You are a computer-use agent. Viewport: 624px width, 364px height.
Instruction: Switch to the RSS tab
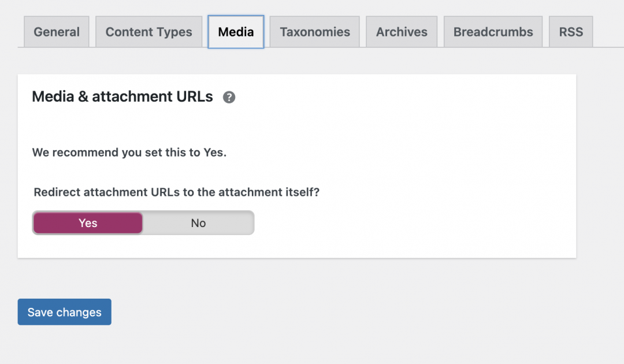(571, 32)
